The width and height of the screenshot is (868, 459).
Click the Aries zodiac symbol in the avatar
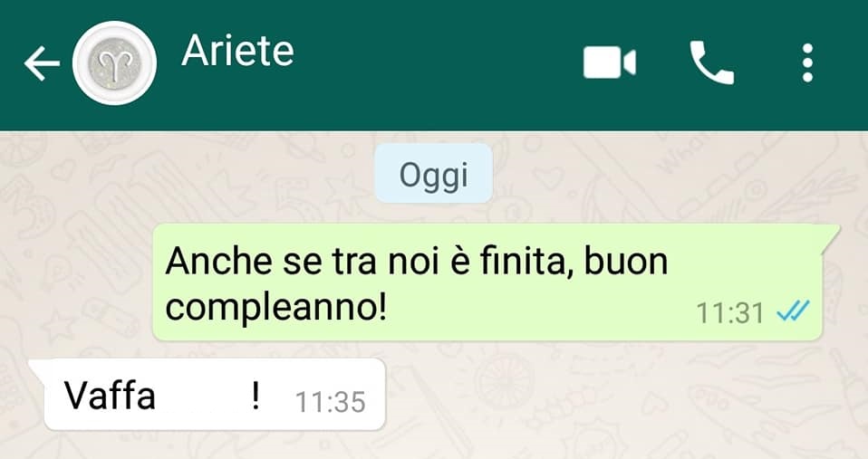[x=114, y=63]
